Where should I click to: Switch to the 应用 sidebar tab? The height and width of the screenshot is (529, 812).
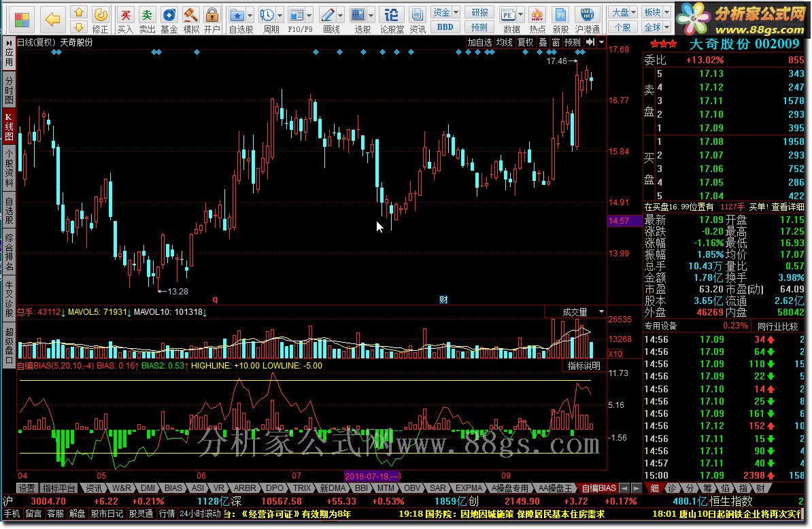[x=9, y=54]
